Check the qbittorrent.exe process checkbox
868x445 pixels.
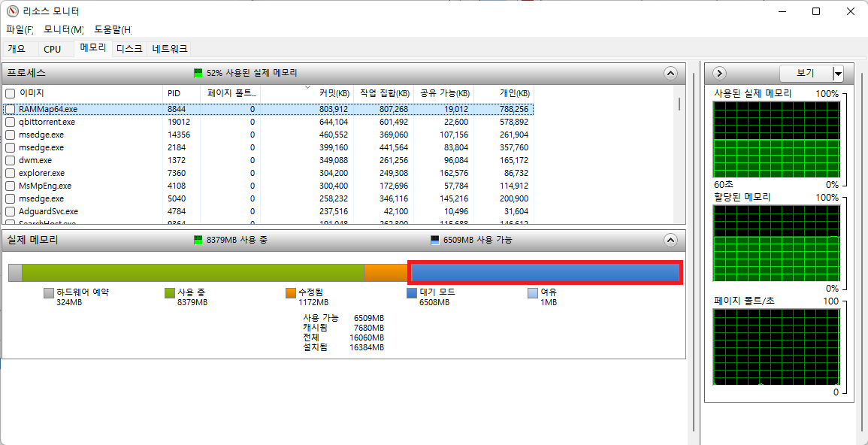[x=10, y=122]
